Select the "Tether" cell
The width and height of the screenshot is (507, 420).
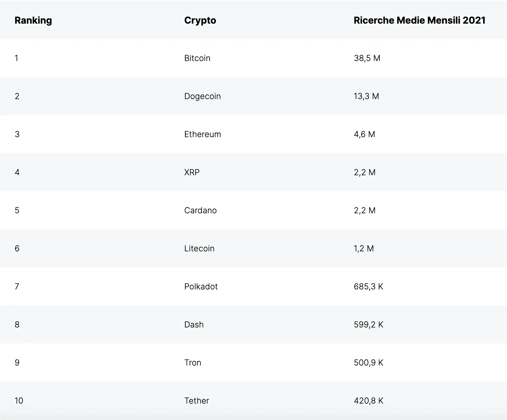click(x=196, y=401)
